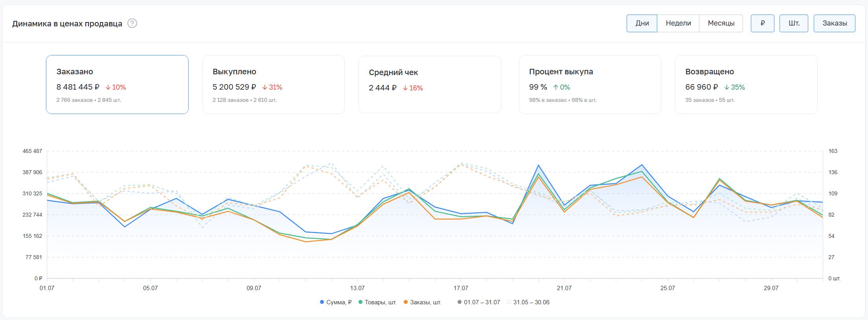
Task: Switch the chart to the Недели view
Action: point(678,23)
